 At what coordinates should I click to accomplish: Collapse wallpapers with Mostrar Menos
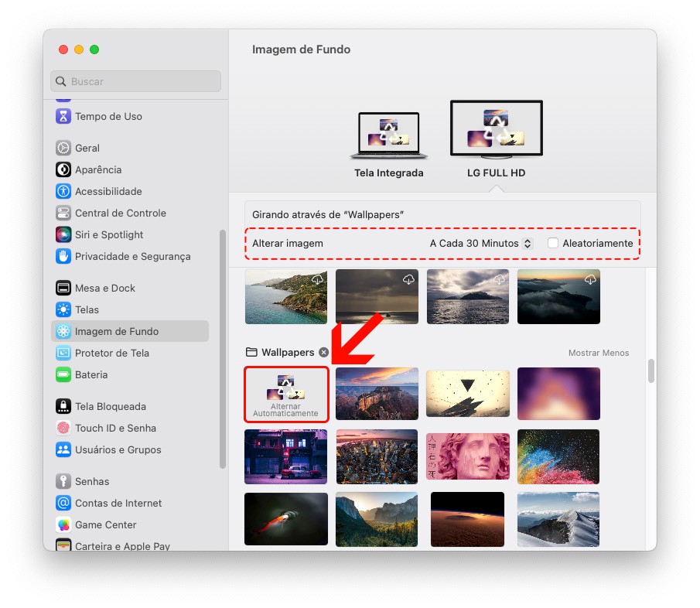tap(598, 354)
